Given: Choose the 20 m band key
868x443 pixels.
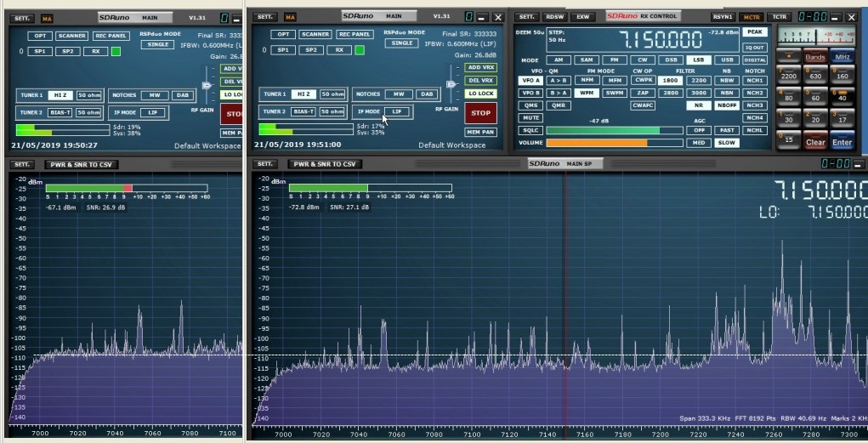Looking at the screenshot, I should [x=815, y=118].
